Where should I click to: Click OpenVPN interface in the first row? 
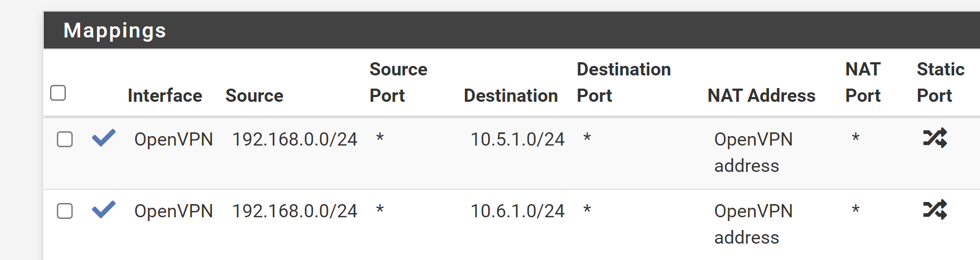pyautogui.click(x=174, y=139)
